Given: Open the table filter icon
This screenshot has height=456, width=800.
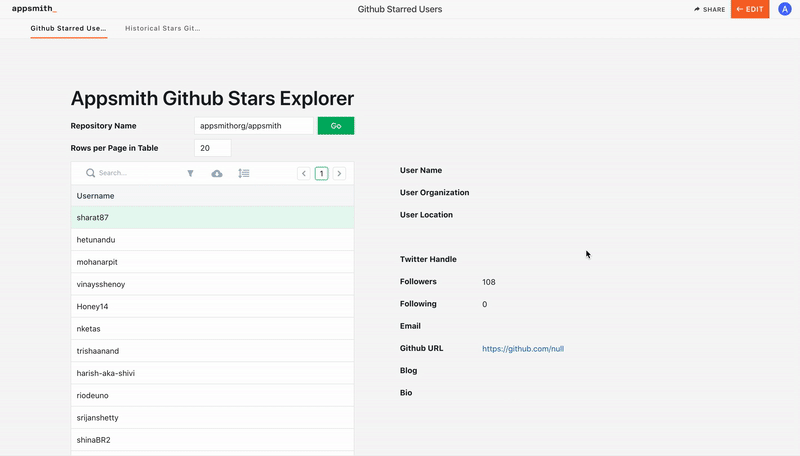Looking at the screenshot, I should 190,173.
